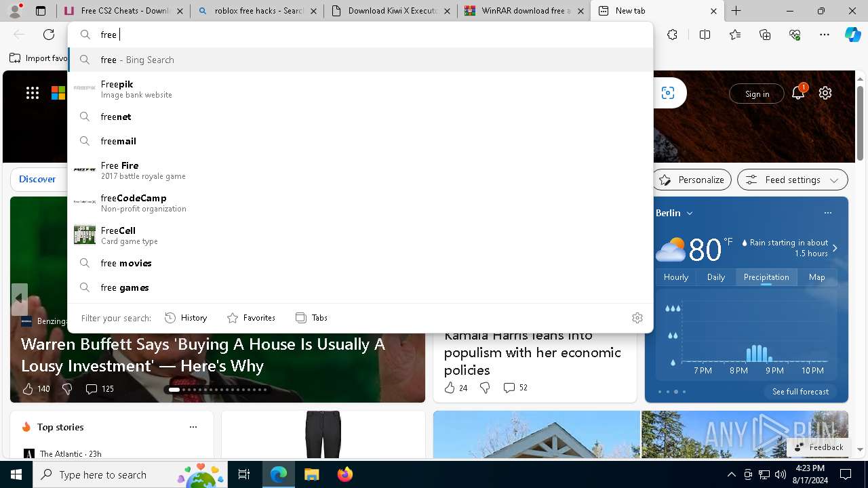Image resolution: width=868 pixels, height=488 pixels.
Task: Open the Windows Start menu
Action: click(16, 474)
